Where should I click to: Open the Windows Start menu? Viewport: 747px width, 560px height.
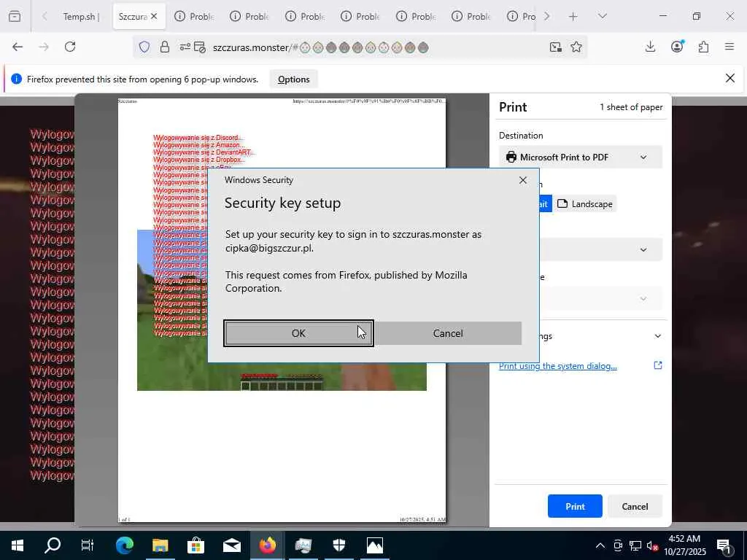pos(18,545)
